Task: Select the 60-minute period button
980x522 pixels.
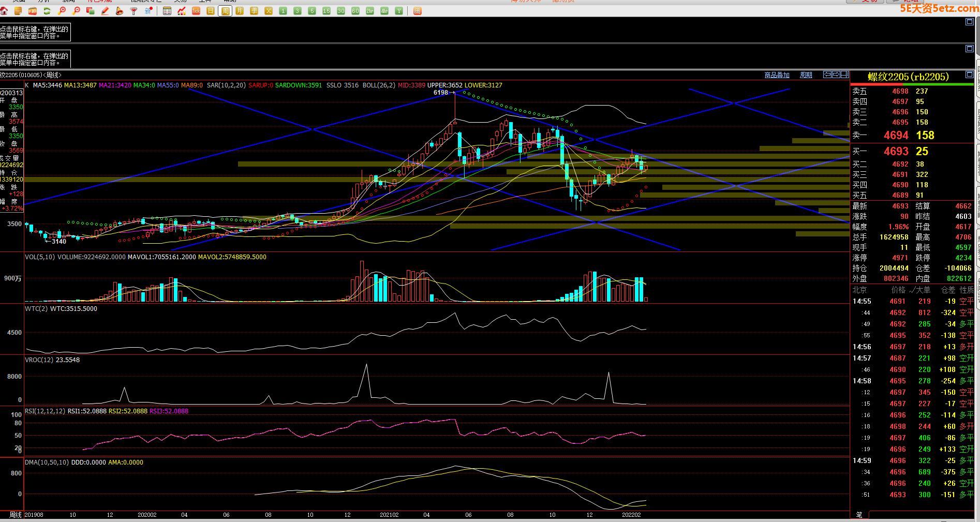Action: coord(355,11)
